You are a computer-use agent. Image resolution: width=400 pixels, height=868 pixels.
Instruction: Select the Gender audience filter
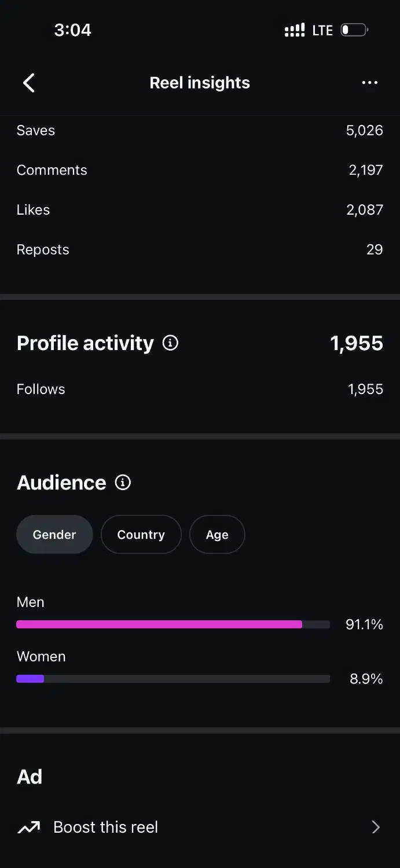(54, 535)
